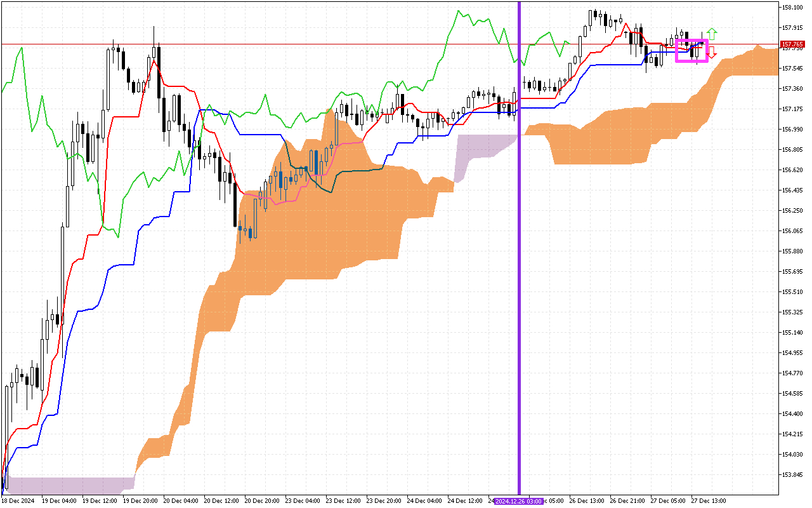This screenshot has height=508, width=812.
Task: Click the 23 Dec 04:00 time axis label
Action: (303, 501)
